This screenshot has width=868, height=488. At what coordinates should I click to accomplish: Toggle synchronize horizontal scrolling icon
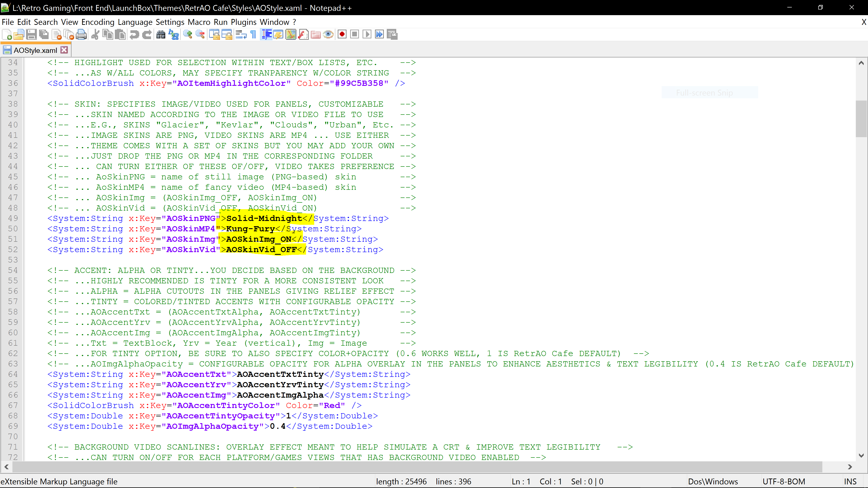coord(227,34)
